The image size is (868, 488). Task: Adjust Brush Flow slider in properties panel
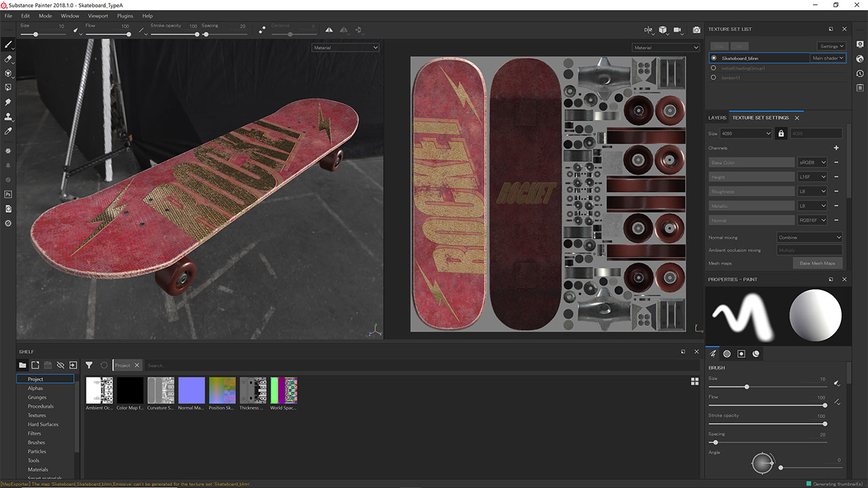pos(766,405)
